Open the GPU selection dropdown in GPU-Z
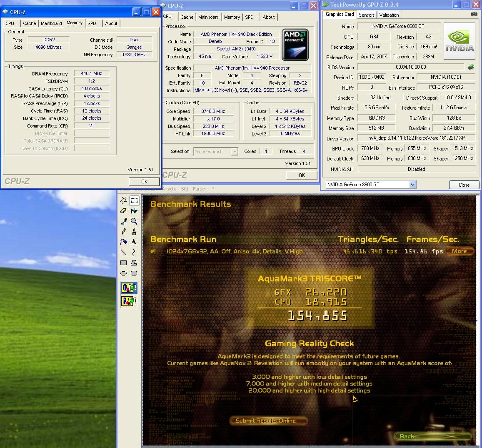Viewport: 482px width, 448px height. (412, 185)
